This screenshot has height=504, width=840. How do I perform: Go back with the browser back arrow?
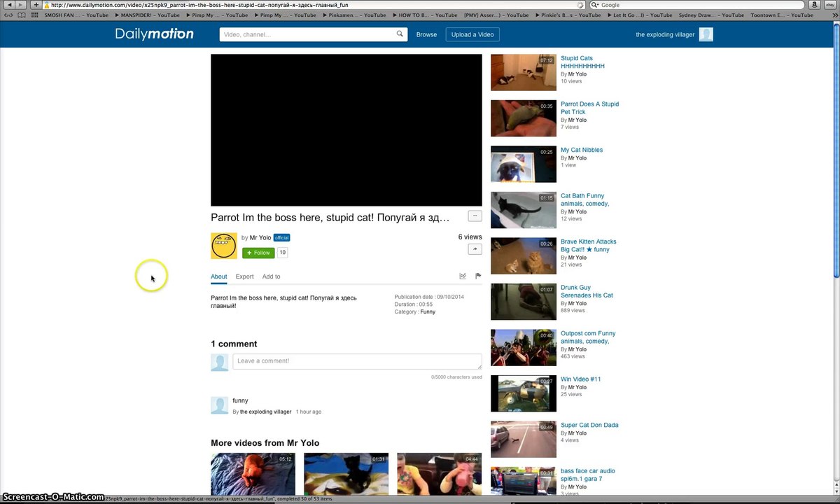click(10, 5)
